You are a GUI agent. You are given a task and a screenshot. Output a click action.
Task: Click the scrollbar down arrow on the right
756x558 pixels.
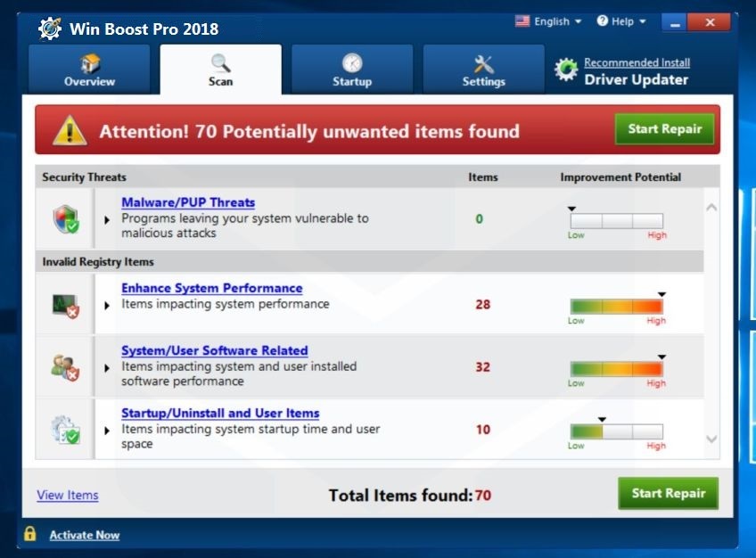[x=711, y=438]
